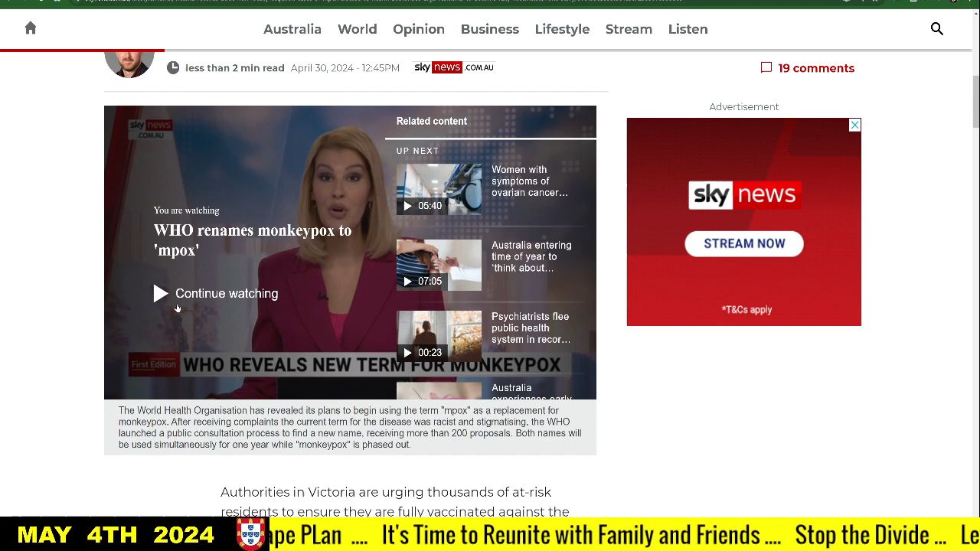Open the World menu item
Screen dimensions: 980x551
357,29
